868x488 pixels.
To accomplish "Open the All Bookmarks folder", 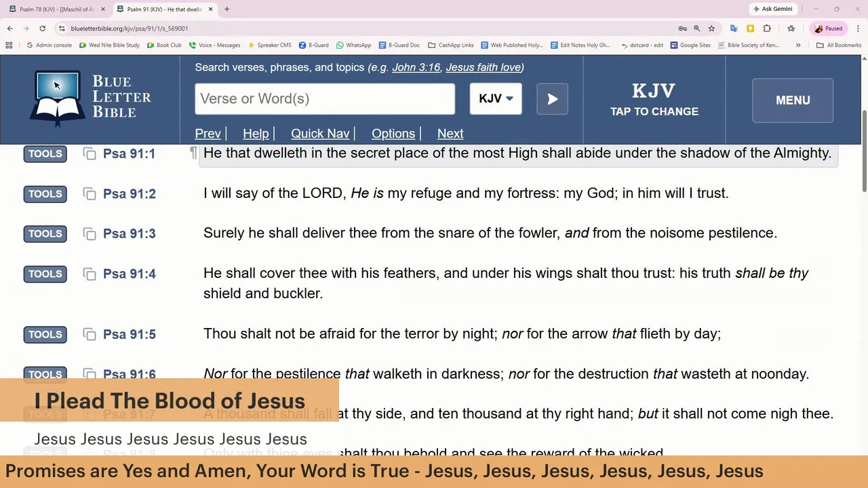I will click(x=839, y=45).
